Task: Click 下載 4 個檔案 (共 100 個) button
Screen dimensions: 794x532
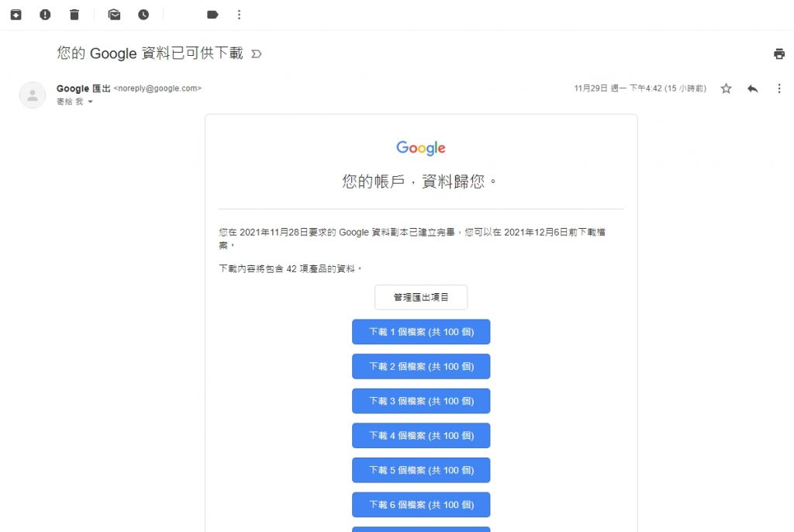Action: click(421, 436)
